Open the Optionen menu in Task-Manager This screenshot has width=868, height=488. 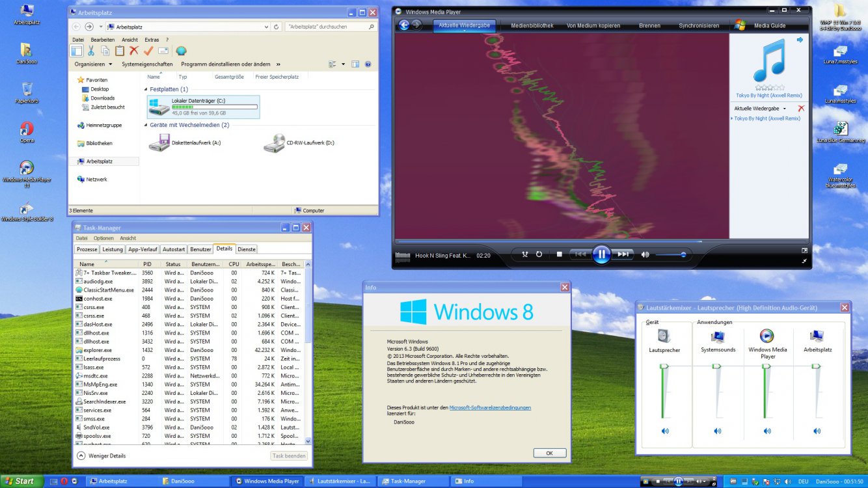tap(103, 238)
